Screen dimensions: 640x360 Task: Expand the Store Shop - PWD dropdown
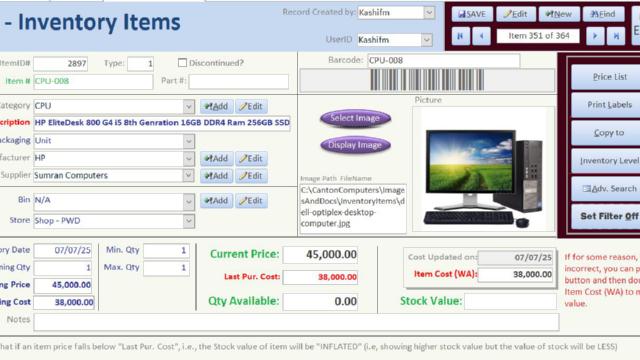[x=189, y=221]
